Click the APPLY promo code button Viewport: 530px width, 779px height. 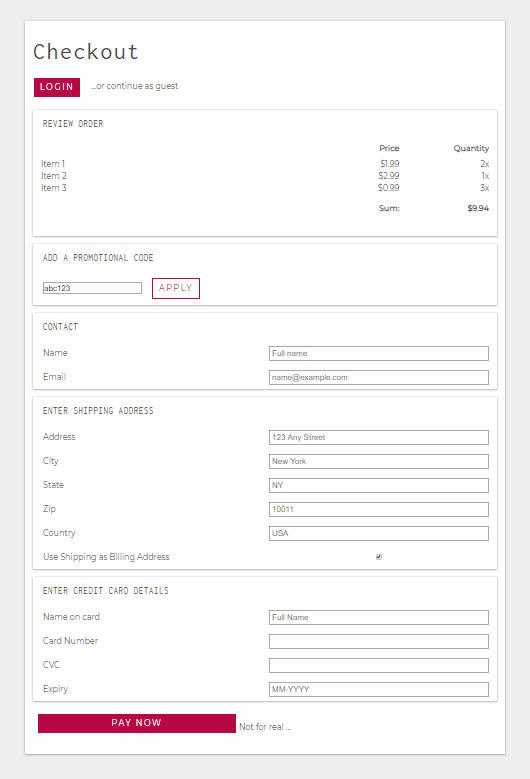(176, 288)
